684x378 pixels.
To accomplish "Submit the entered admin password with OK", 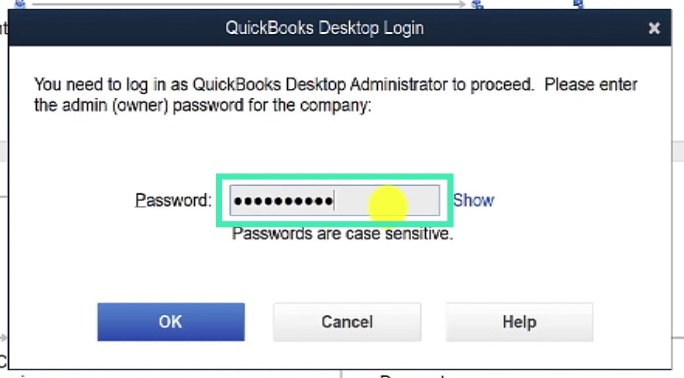I will pyautogui.click(x=171, y=322).
